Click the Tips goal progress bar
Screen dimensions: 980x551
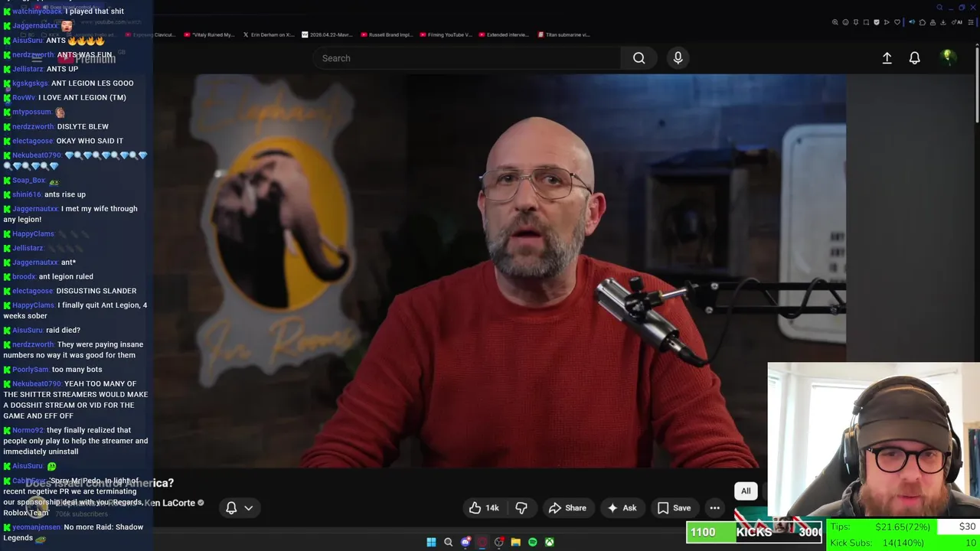[903, 527]
